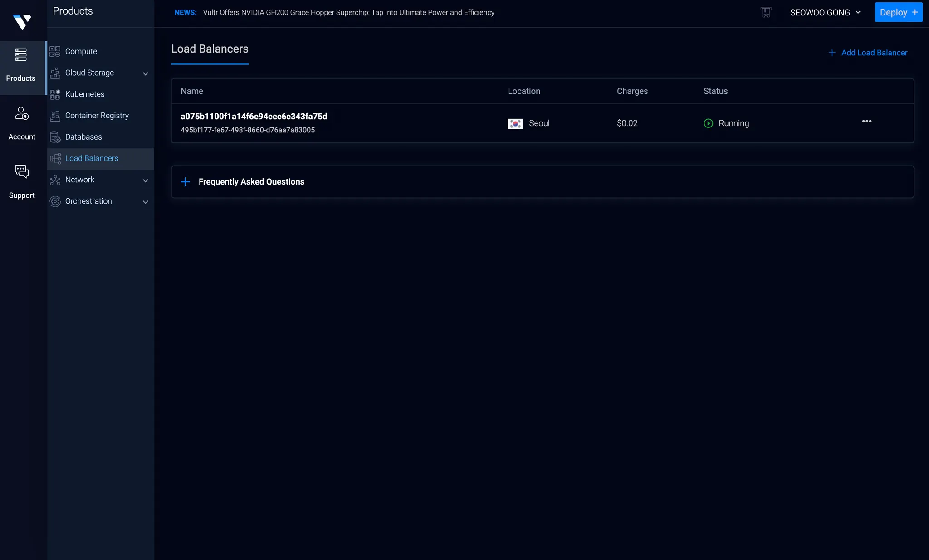Expand the Cloud Storage submenu chevron

(146, 73)
